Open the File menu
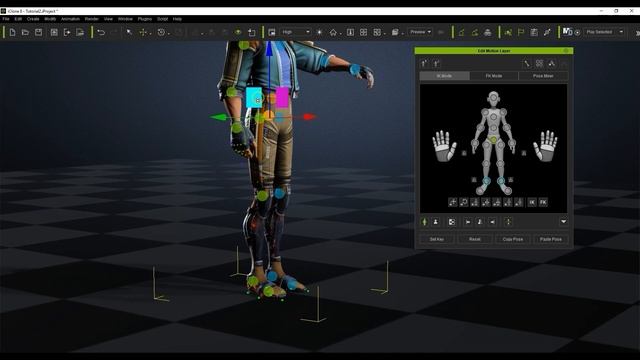This screenshot has width=640, height=360. 6,19
